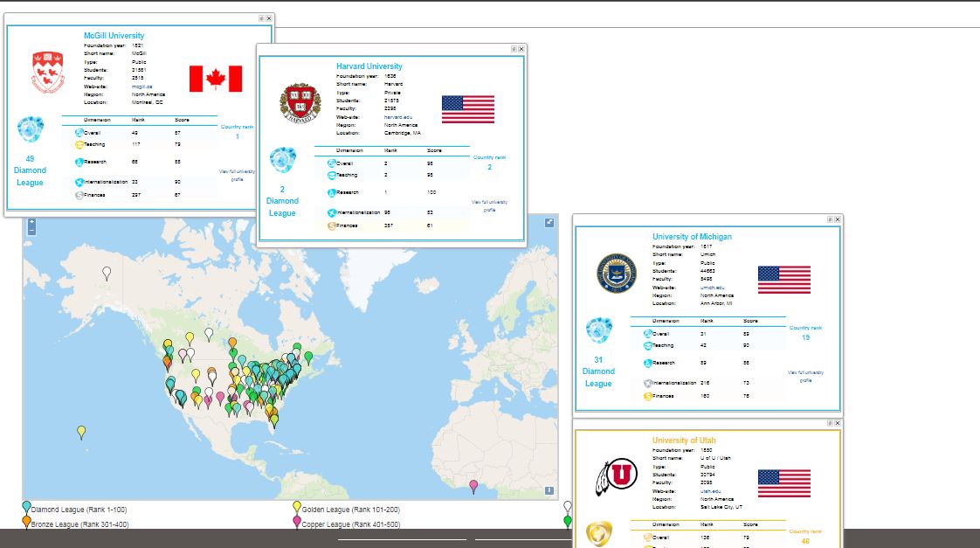Image resolution: width=980 pixels, height=548 pixels.
Task: Click the Rank column header in McGill table
Action: click(138, 120)
